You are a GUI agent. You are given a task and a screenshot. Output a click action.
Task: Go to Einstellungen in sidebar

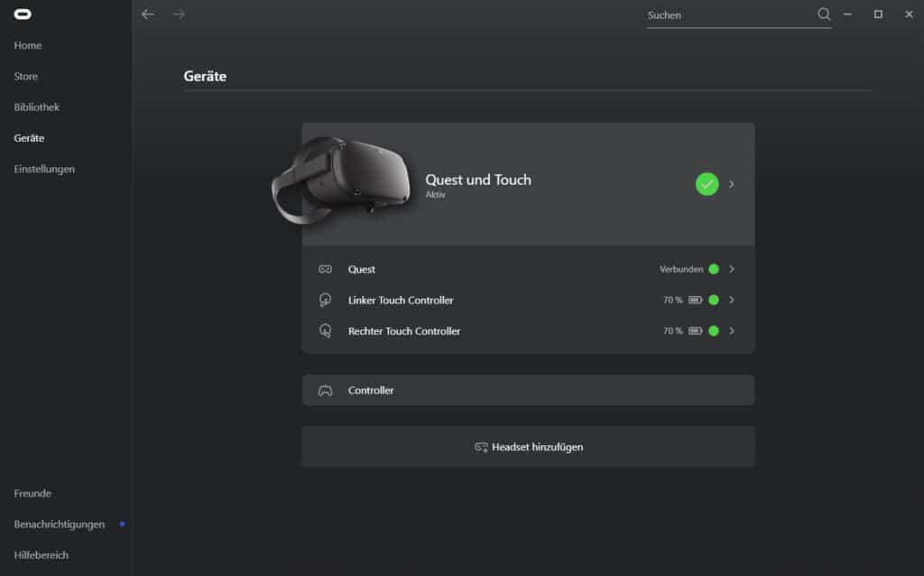44,169
